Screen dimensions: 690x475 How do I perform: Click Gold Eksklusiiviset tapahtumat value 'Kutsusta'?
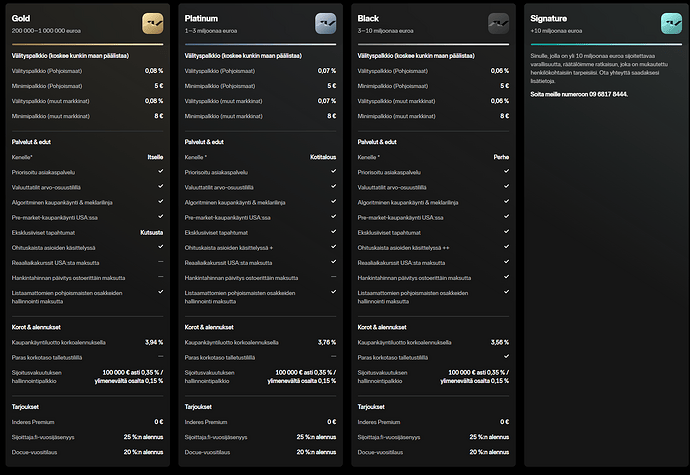(152, 232)
